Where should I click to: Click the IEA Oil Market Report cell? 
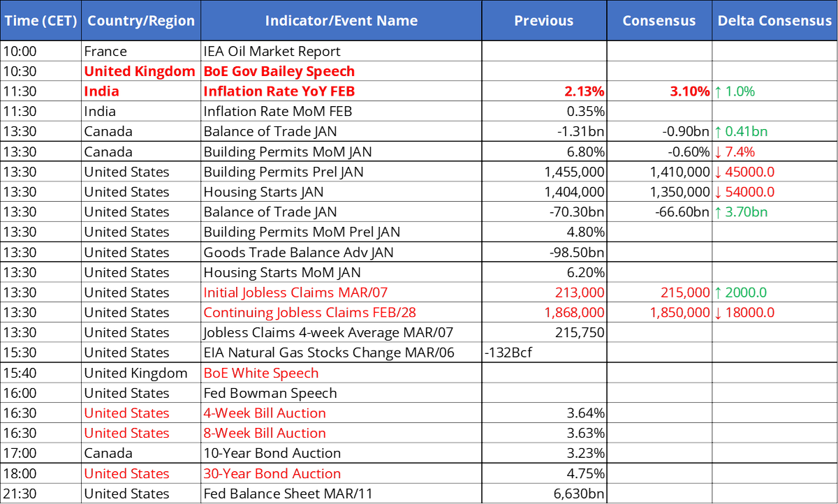point(341,51)
